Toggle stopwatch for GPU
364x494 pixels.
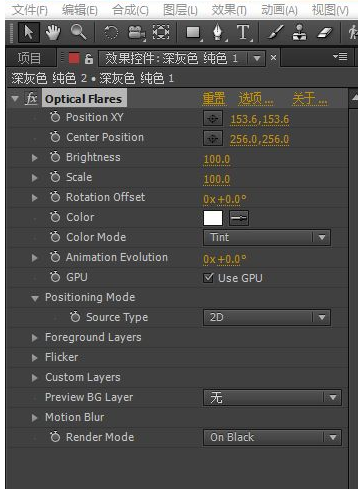55,277
